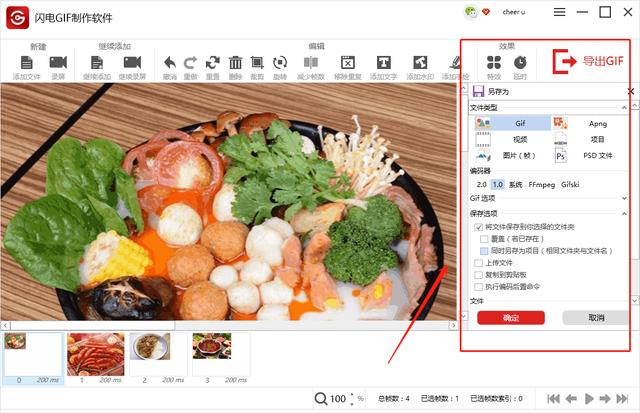Toggle 将文件保存到你选择的文件夹 checkbox

click(x=478, y=227)
